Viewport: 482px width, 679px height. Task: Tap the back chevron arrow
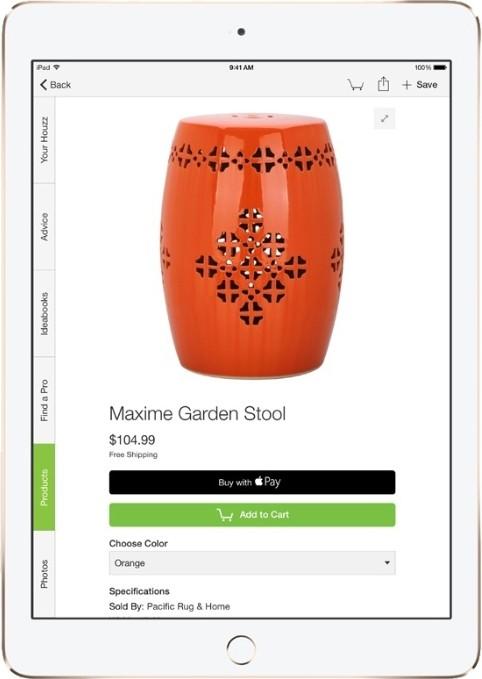click(43, 85)
